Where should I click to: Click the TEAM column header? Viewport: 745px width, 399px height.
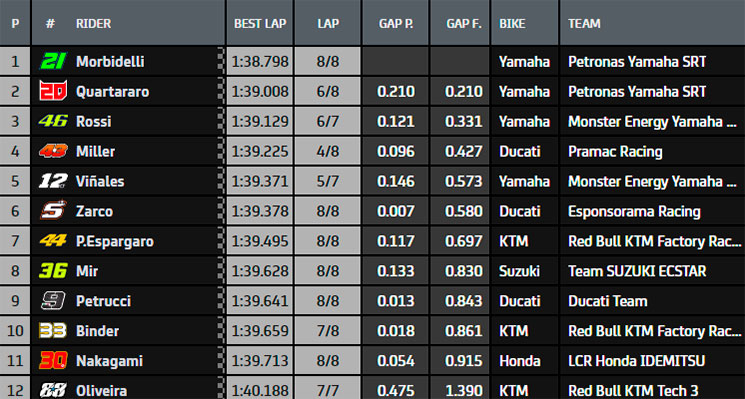pyautogui.click(x=584, y=23)
